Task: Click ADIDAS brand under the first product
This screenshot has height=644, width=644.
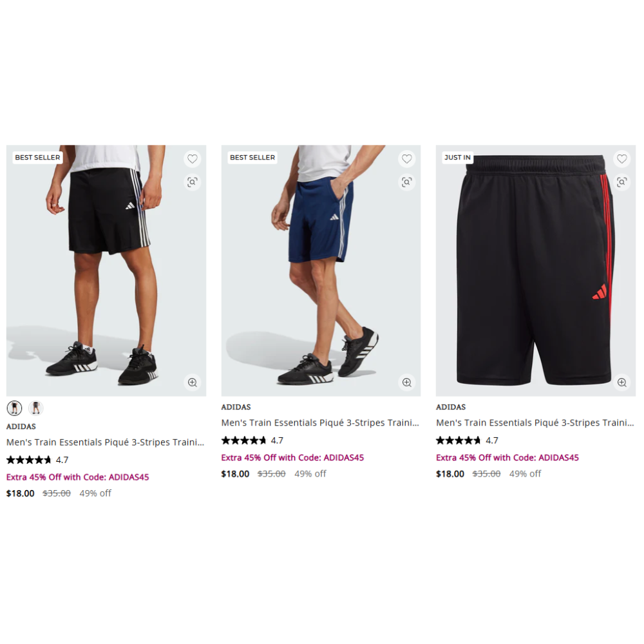Action: point(21,426)
